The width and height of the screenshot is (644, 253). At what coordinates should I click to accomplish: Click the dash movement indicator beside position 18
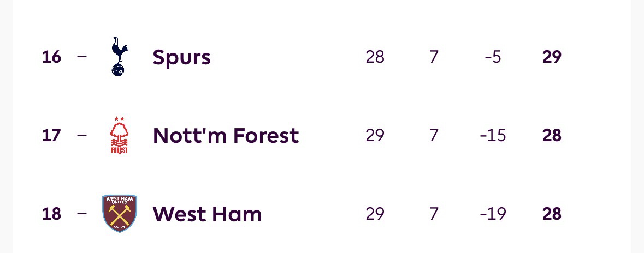[82, 214]
